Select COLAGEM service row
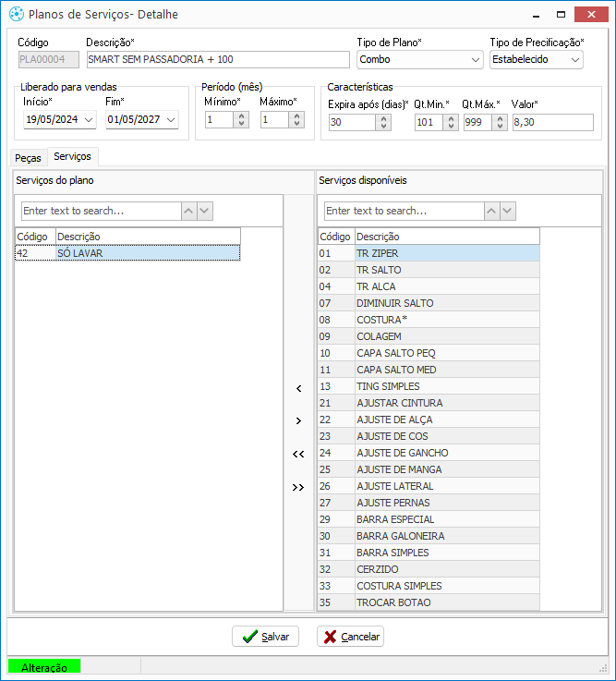The image size is (616, 681). [x=429, y=336]
